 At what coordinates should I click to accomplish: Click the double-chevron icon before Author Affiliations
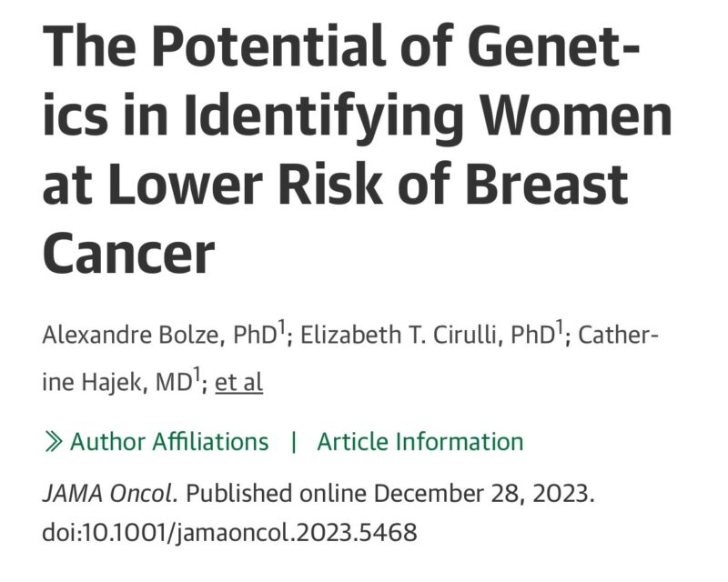[54, 442]
